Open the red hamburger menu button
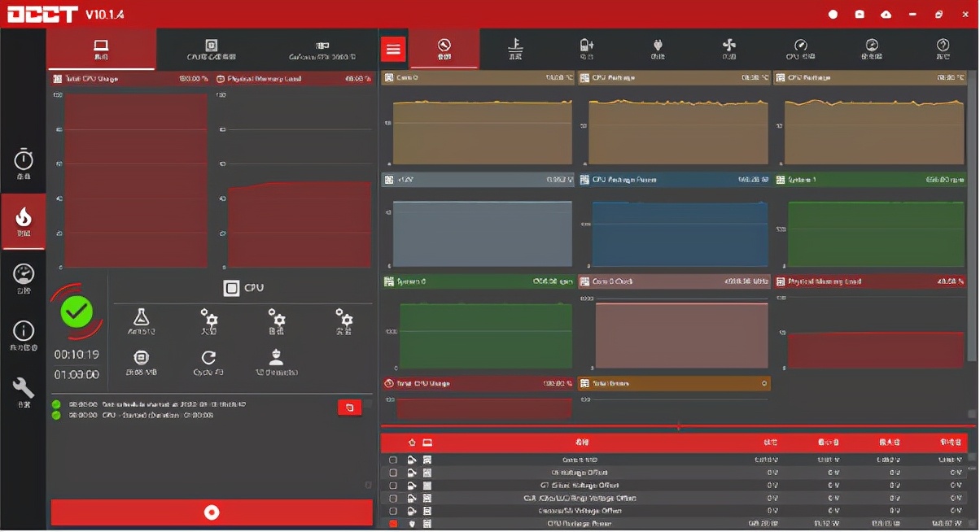Image resolution: width=980 pixels, height=532 pixels. [x=394, y=49]
